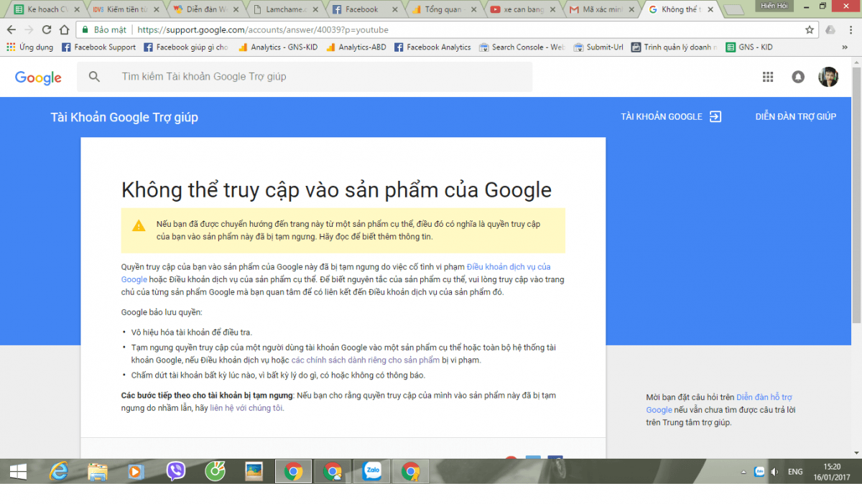
Task: Click the liên hệ với chúng tôi link
Action: [246, 408]
